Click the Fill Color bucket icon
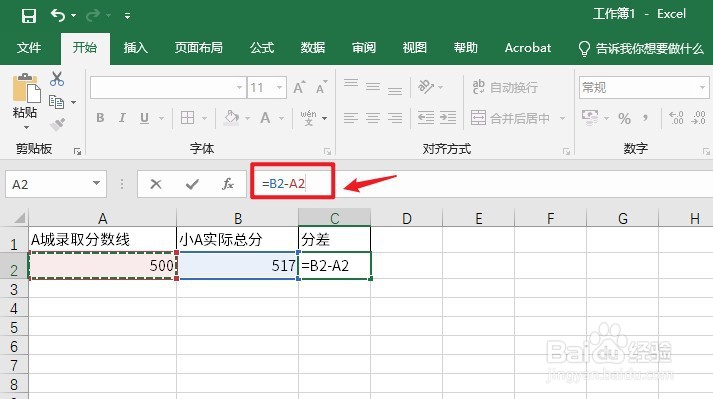 click(x=231, y=118)
